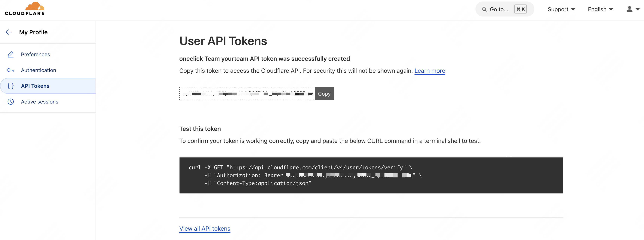The height and width of the screenshot is (240, 644).
Task: Switch to Active sessions
Action: (x=40, y=101)
